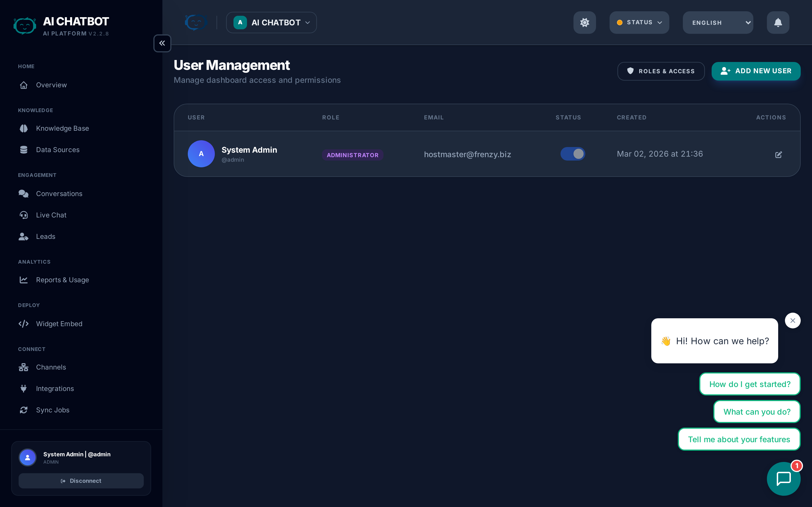Viewport: 812px width, 507px height.
Task: Go to Knowledge Base in sidebar
Action: click(62, 128)
